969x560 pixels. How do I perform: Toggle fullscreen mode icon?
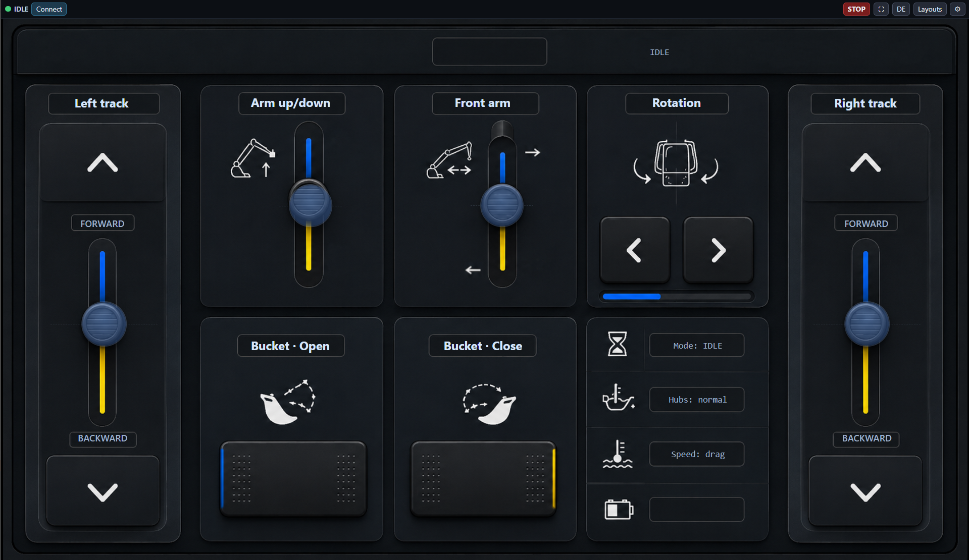click(x=881, y=9)
